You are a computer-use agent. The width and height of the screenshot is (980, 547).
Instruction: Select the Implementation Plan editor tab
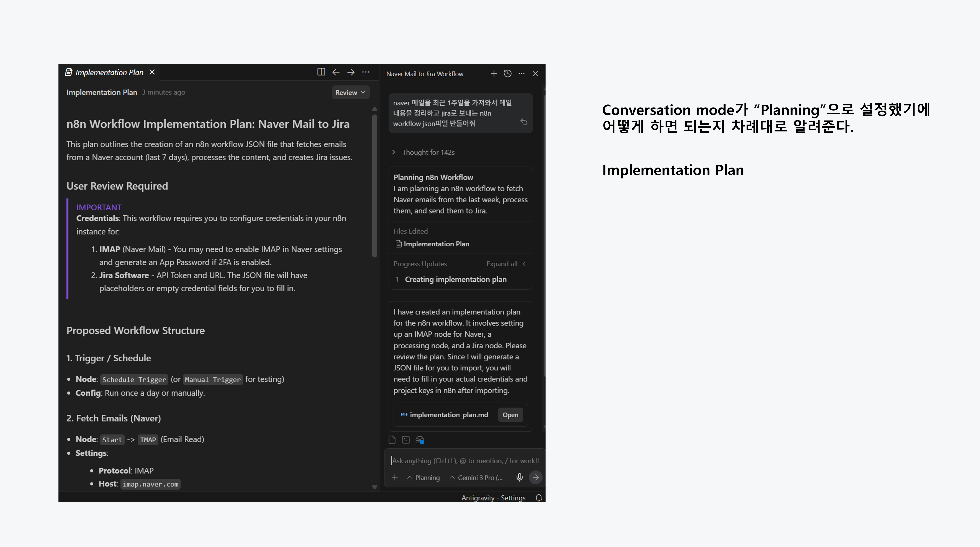109,72
